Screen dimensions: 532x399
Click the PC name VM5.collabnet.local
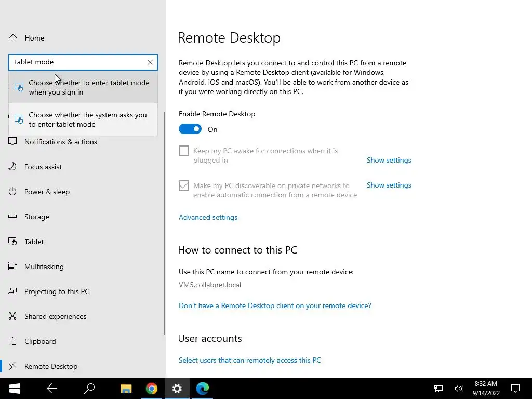(210, 285)
